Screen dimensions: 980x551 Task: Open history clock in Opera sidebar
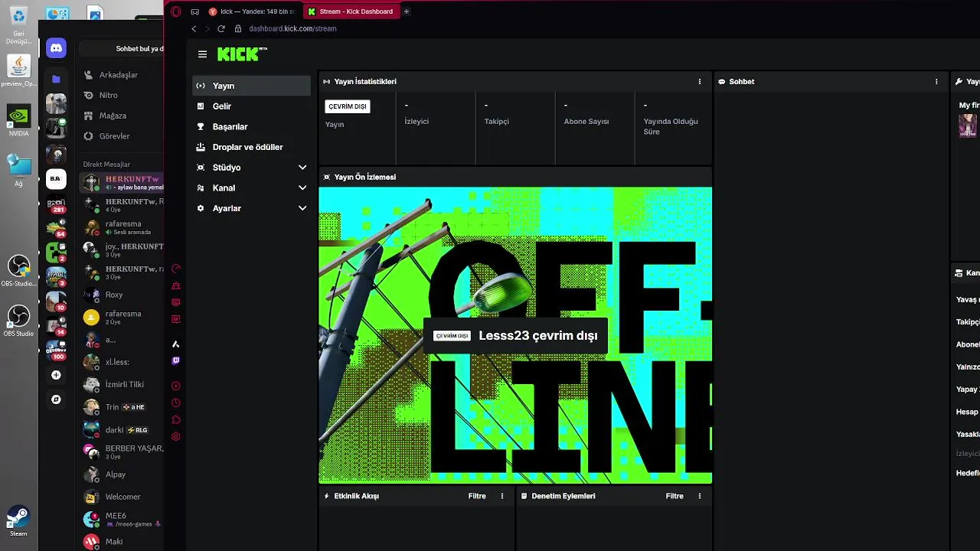tap(176, 403)
